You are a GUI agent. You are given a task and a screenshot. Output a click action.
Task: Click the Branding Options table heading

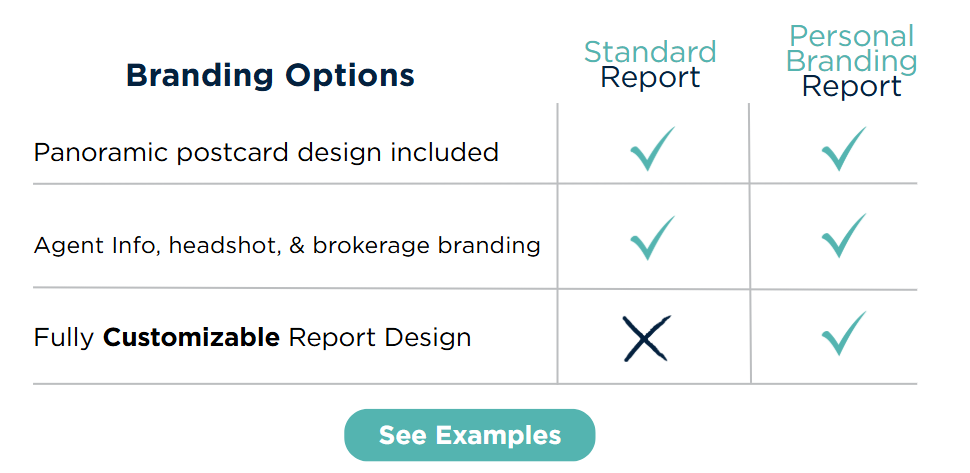click(270, 75)
